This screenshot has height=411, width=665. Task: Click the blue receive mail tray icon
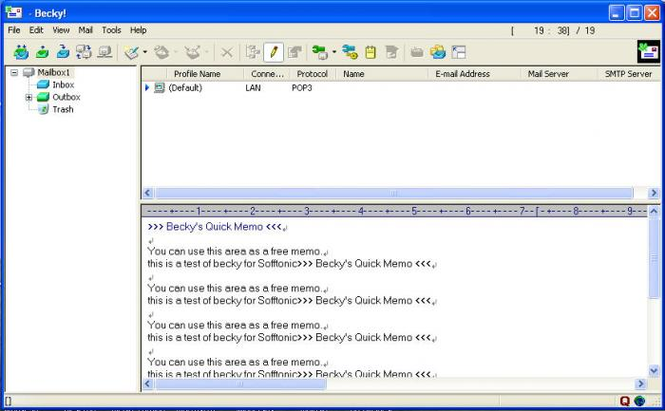pos(63,52)
